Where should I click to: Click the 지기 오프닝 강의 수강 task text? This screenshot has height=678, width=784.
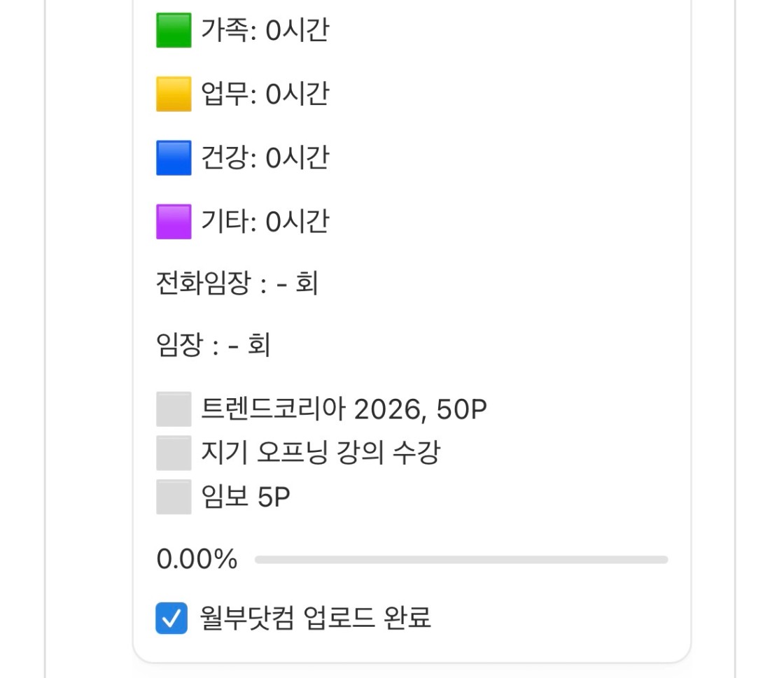[321, 453]
